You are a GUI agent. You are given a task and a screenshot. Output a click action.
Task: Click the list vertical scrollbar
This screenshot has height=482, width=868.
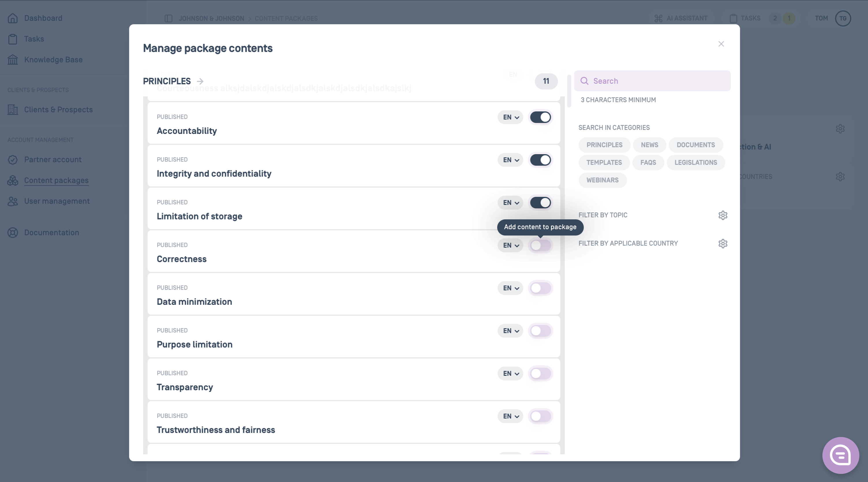569,91
